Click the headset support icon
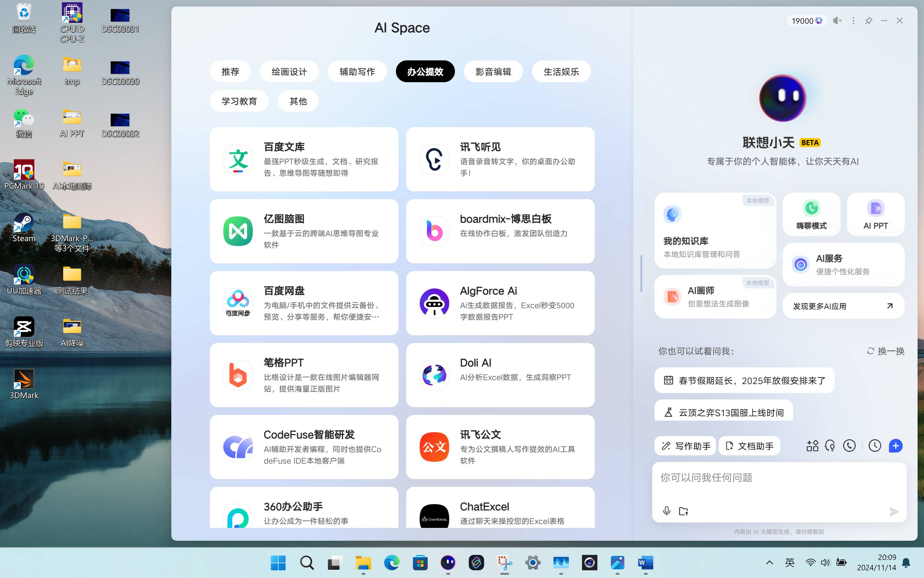Image resolution: width=924 pixels, height=578 pixels. coord(830,446)
